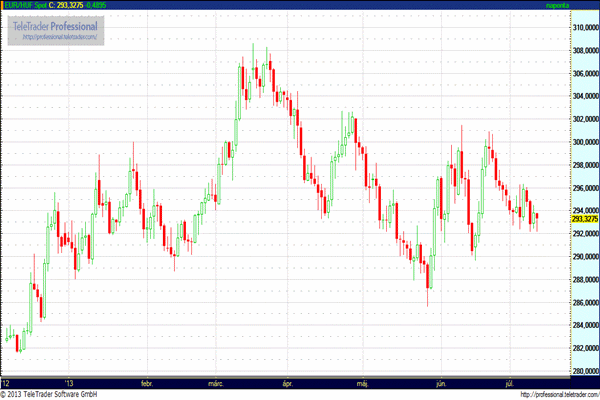Click the highlighted current price marker on the axis
The width and height of the screenshot is (600, 400).
click(x=556, y=218)
